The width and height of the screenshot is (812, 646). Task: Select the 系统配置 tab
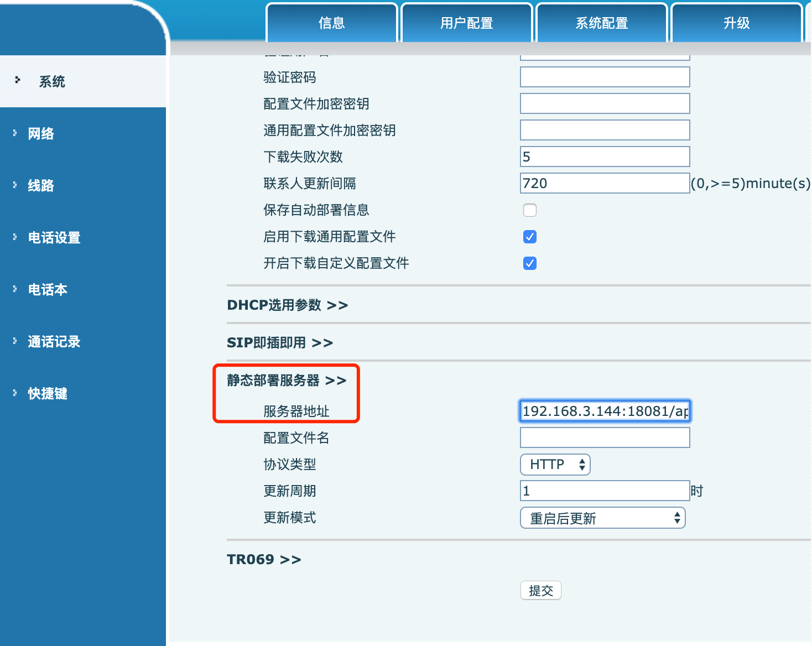[x=602, y=23]
